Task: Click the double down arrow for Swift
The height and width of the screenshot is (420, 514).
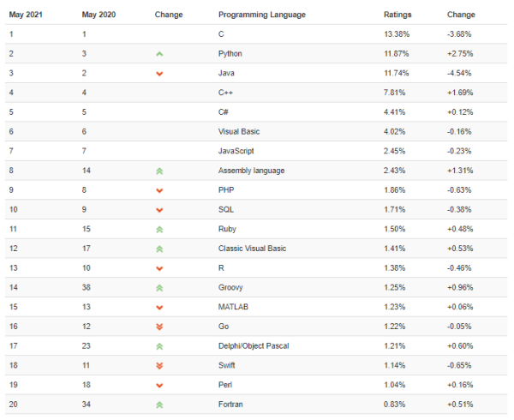Action: (159, 365)
